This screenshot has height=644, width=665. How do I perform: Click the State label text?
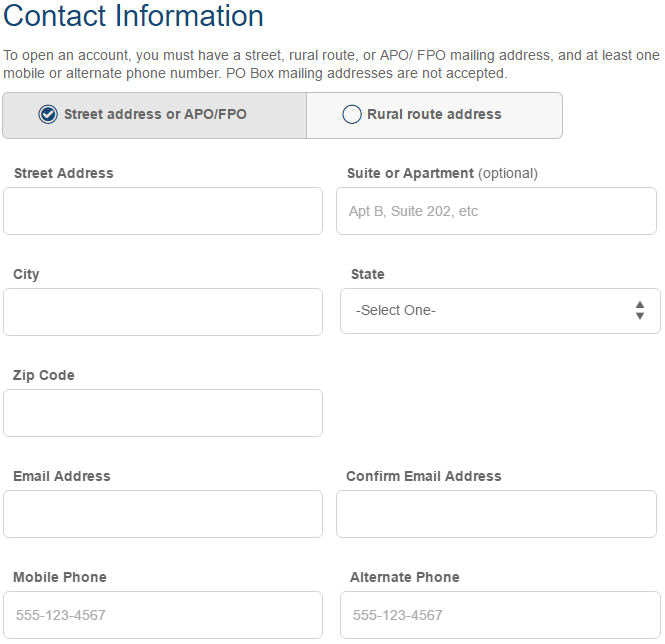(x=368, y=274)
